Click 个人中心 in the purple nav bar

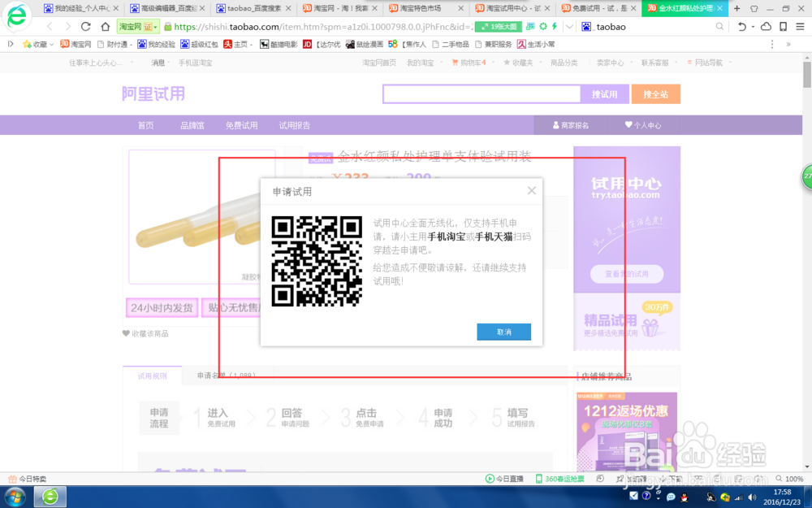click(642, 125)
